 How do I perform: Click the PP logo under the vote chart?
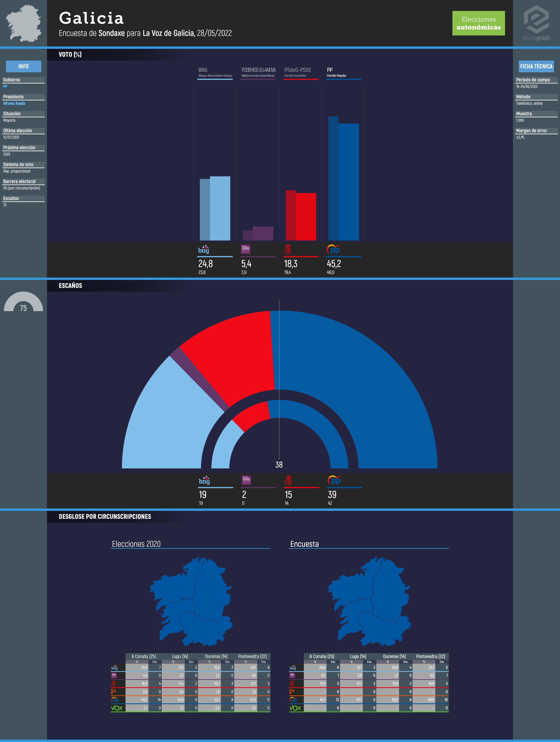point(334,250)
